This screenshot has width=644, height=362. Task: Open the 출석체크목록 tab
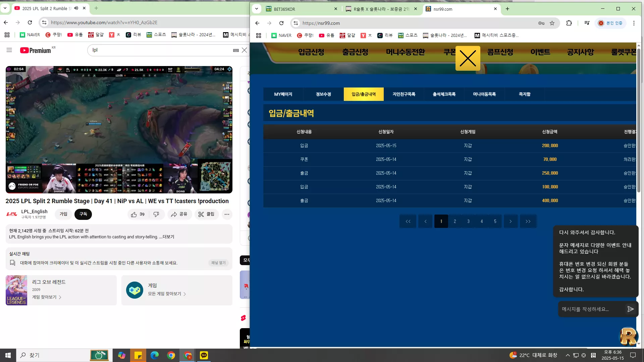[444, 94]
